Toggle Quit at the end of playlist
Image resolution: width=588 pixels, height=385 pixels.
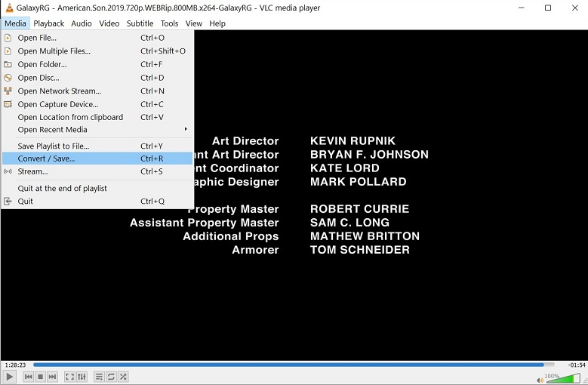97,189
